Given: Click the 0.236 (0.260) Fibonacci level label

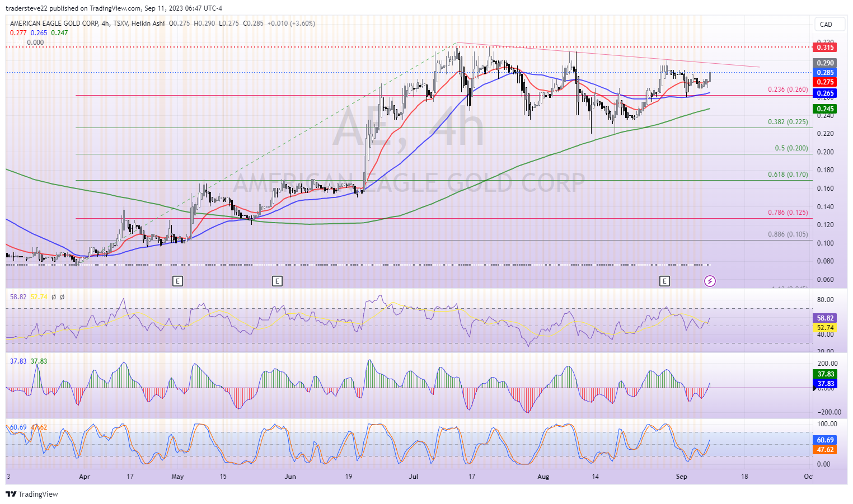Looking at the screenshot, I should coord(788,90).
